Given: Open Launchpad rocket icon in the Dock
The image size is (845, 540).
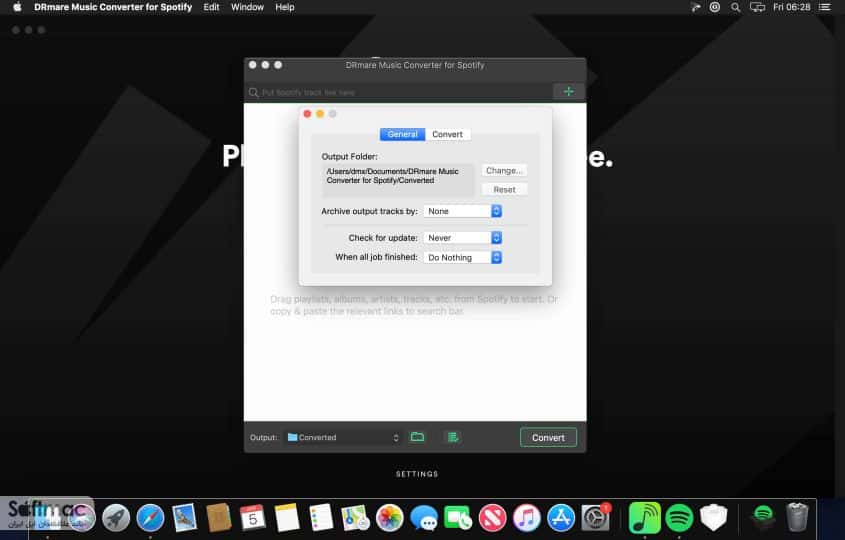Looking at the screenshot, I should pos(116,518).
